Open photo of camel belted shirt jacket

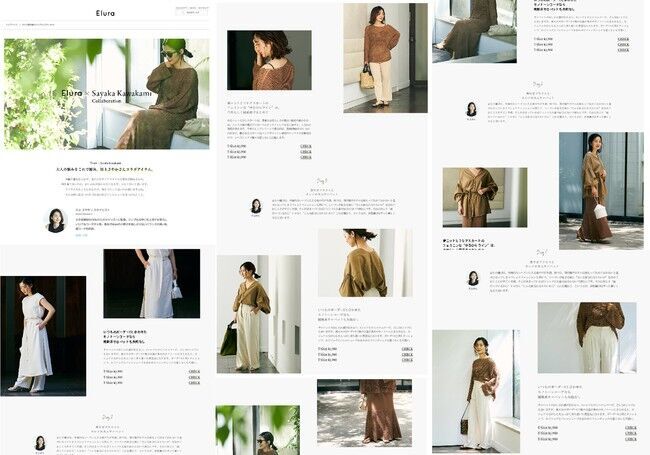(485, 197)
